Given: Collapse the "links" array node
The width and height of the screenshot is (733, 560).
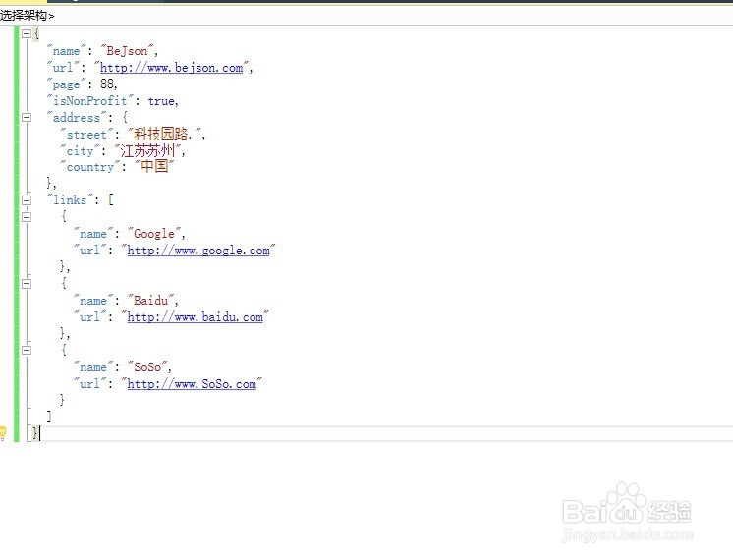Looking at the screenshot, I should pyautogui.click(x=27, y=200).
